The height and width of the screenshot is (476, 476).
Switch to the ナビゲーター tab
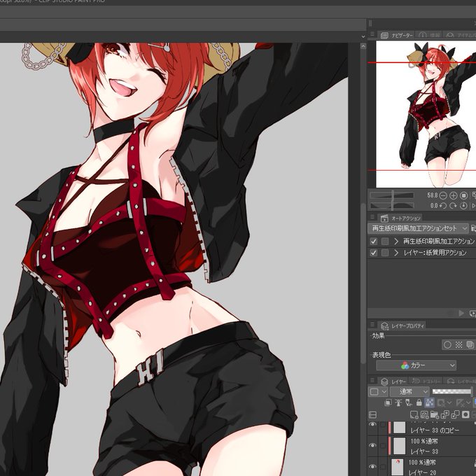click(x=397, y=35)
